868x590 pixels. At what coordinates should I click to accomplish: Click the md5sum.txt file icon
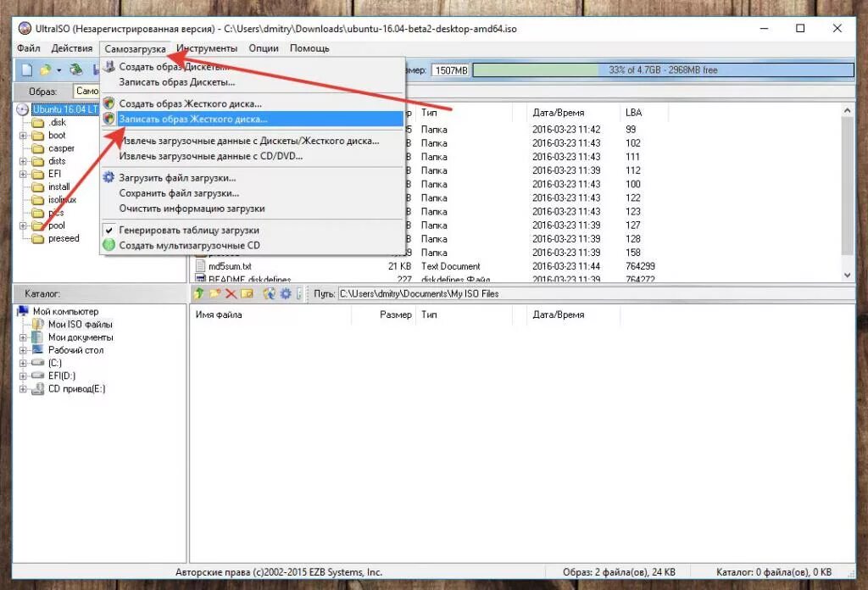pyautogui.click(x=200, y=266)
